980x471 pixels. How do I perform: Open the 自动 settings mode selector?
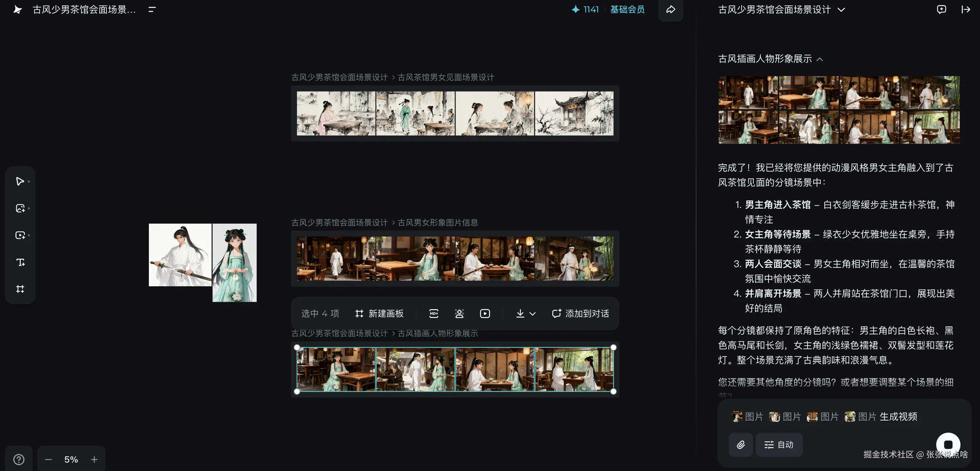coord(779,445)
